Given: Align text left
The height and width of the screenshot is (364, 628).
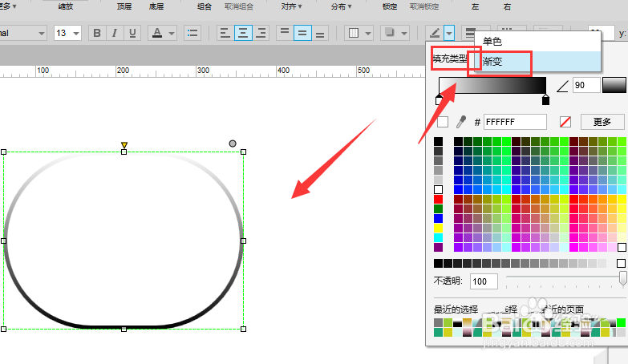Looking at the screenshot, I should (225, 33).
